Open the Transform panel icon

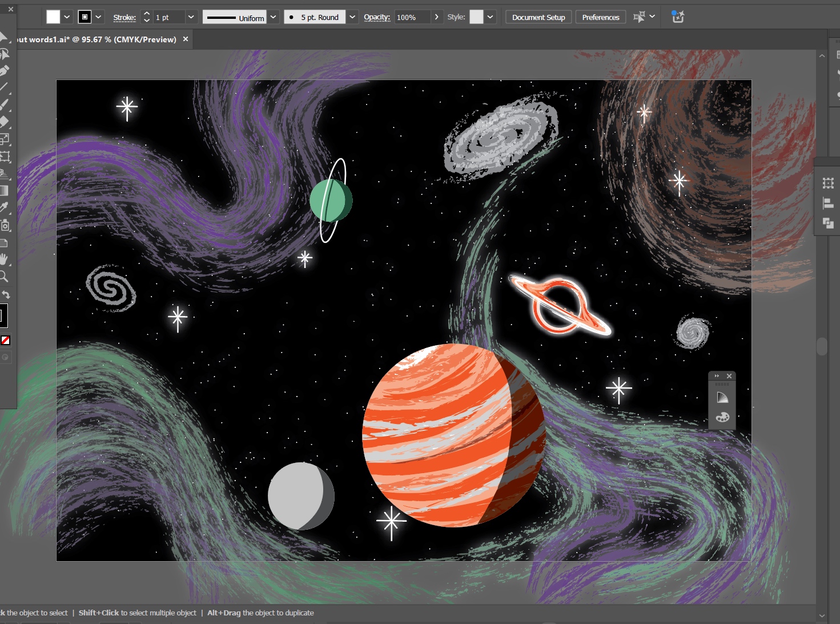click(x=828, y=183)
